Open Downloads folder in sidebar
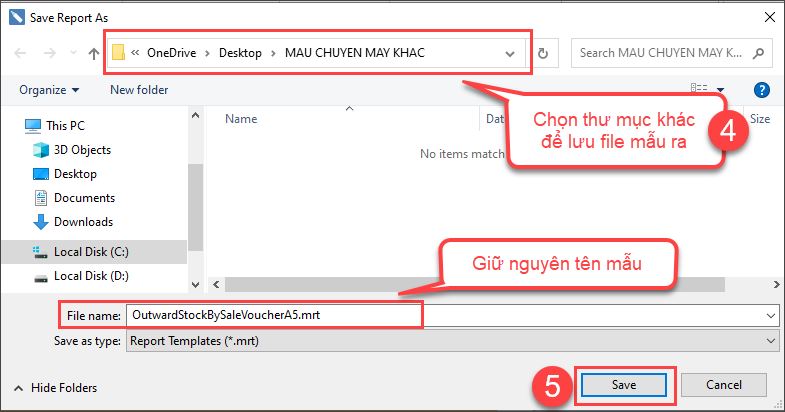785x412 pixels. tap(83, 222)
